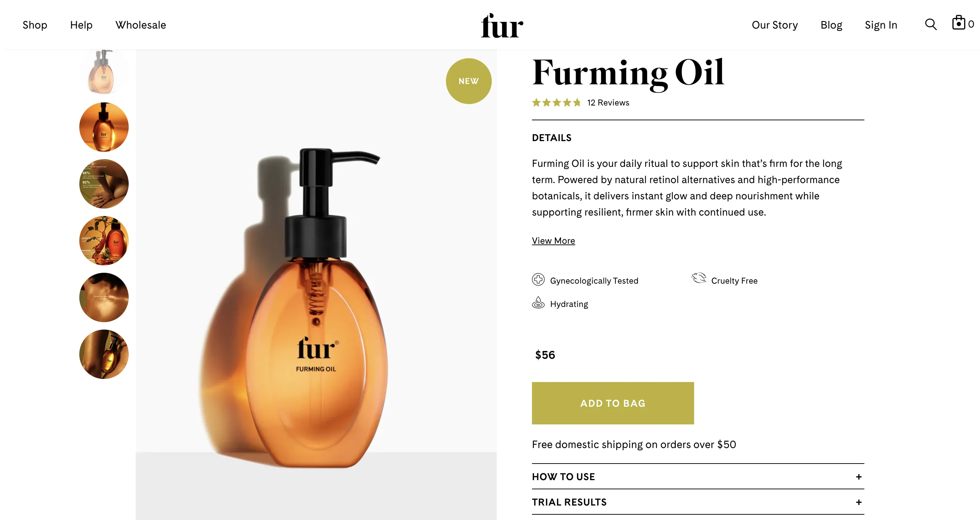Click the Cruelty Free rabbit icon

(x=698, y=278)
